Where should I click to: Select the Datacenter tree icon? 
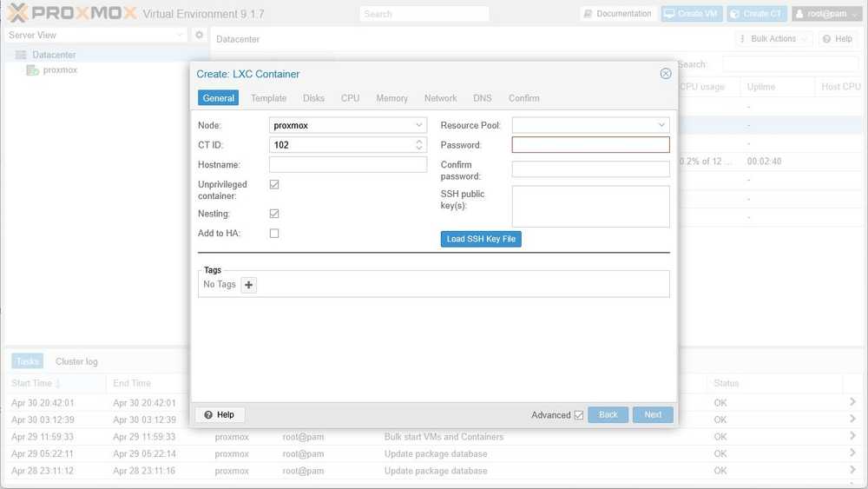pyautogui.click(x=21, y=55)
